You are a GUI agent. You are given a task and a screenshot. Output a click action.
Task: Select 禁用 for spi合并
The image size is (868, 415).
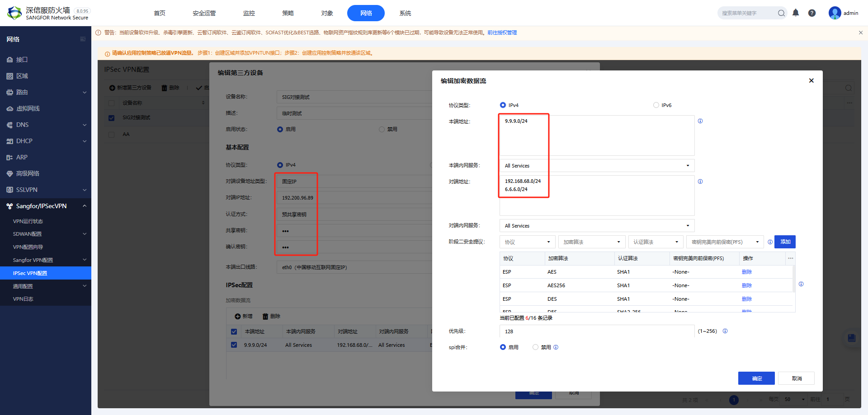(x=535, y=347)
